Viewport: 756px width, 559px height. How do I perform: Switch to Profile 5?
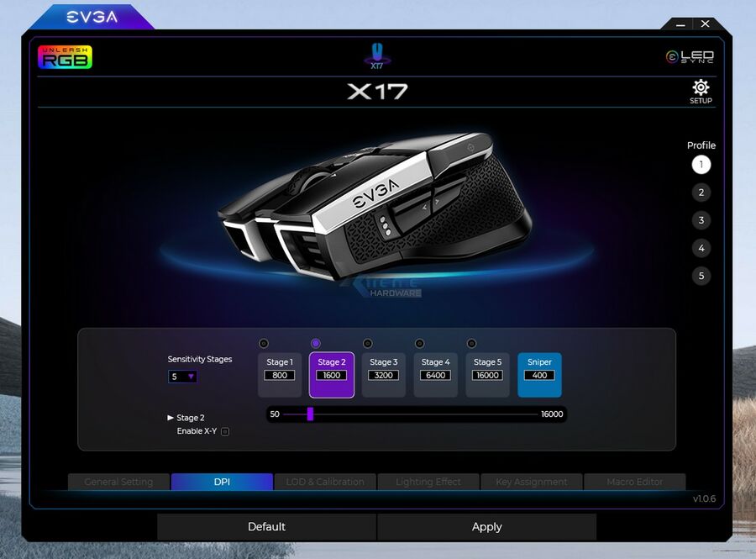701,276
